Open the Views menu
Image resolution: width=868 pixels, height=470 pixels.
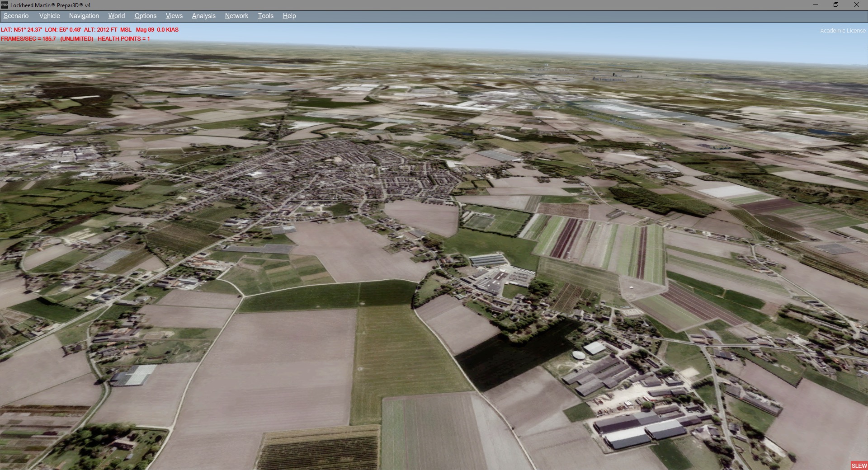[174, 16]
